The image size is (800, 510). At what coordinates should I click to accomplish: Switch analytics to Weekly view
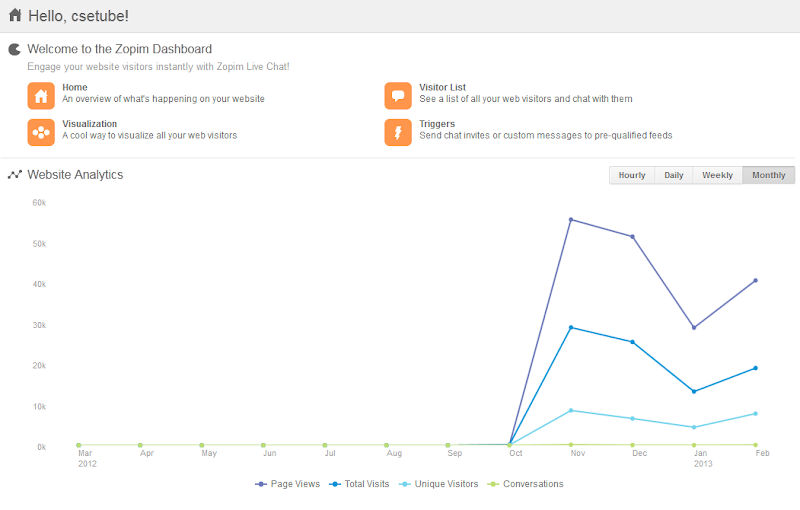[717, 175]
